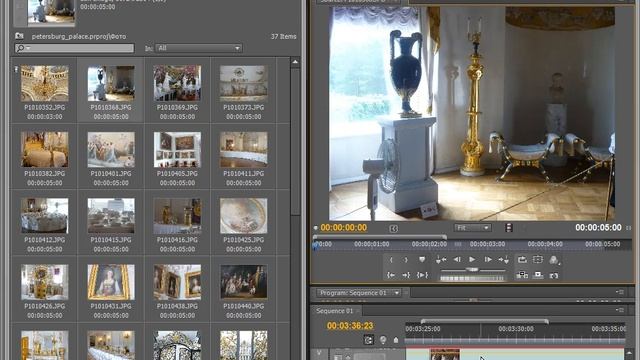Click the P1010440.JPG file name
The width and height of the screenshot is (640, 360).
(x=244, y=306)
